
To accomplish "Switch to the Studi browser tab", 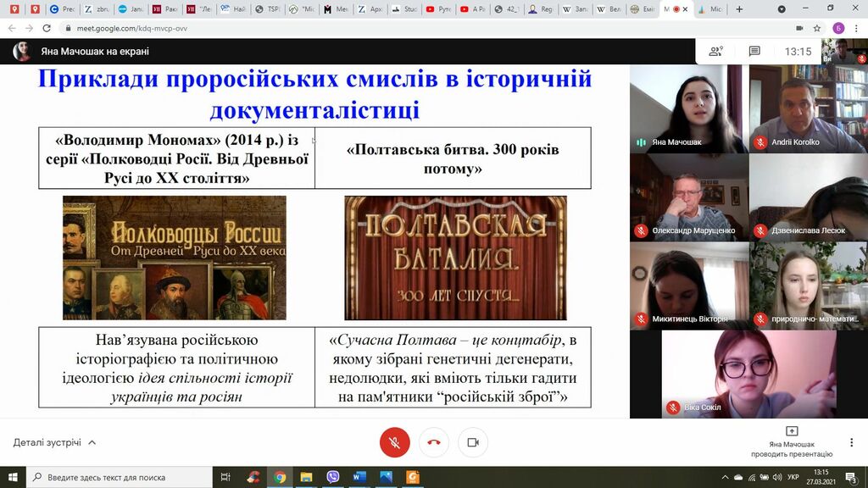I will 405,9.
